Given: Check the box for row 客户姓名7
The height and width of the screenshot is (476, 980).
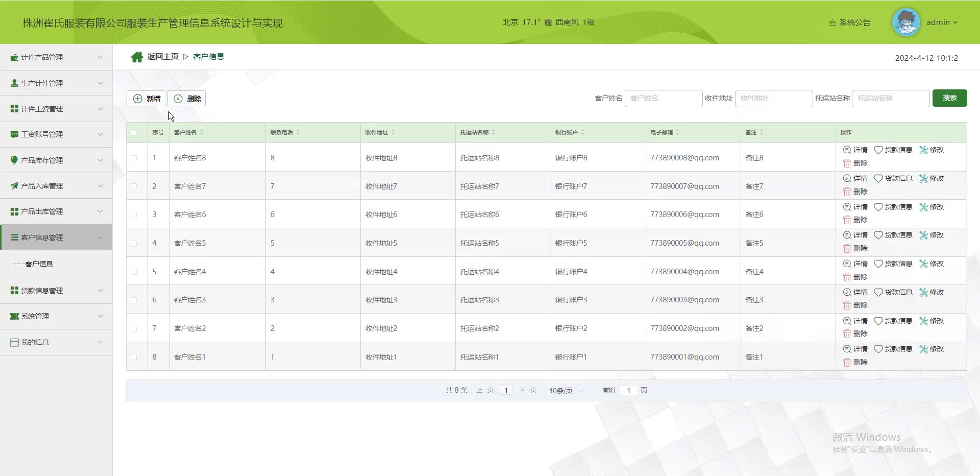Looking at the screenshot, I should [x=134, y=186].
